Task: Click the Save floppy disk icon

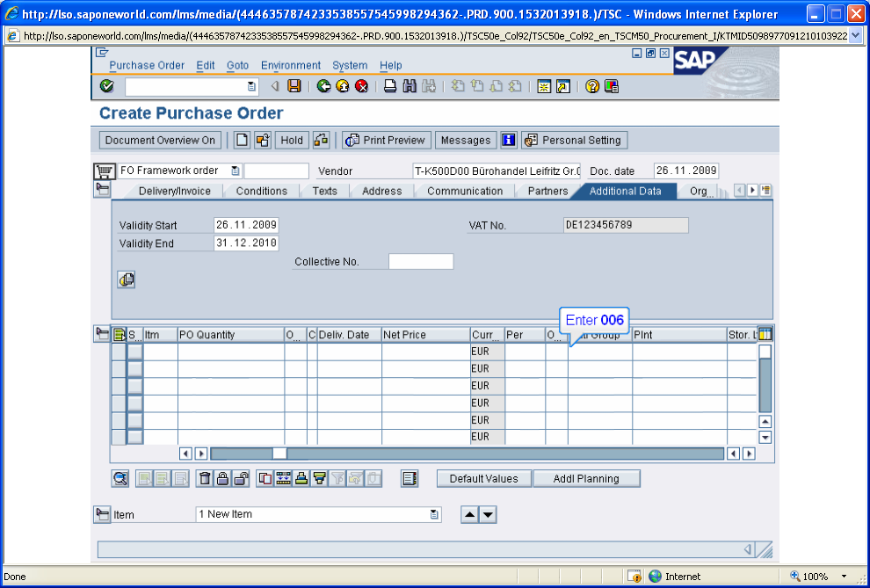Action: [294, 86]
